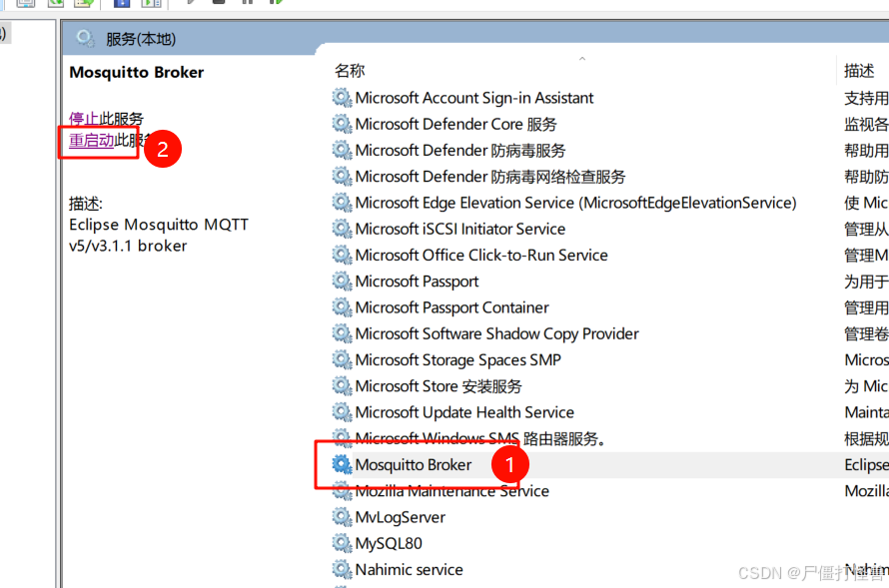Select the Microsoft Office Click-to-Run Service name
The width and height of the screenshot is (889, 588).
click(x=481, y=255)
